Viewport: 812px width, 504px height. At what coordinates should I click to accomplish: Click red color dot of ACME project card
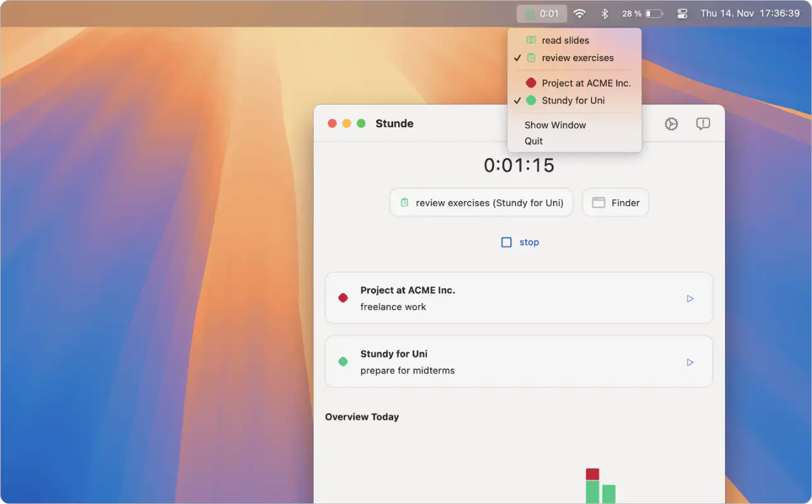point(343,298)
